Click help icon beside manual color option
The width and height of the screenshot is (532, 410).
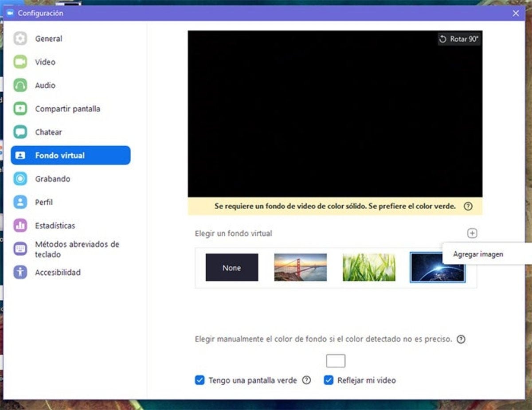coord(461,339)
